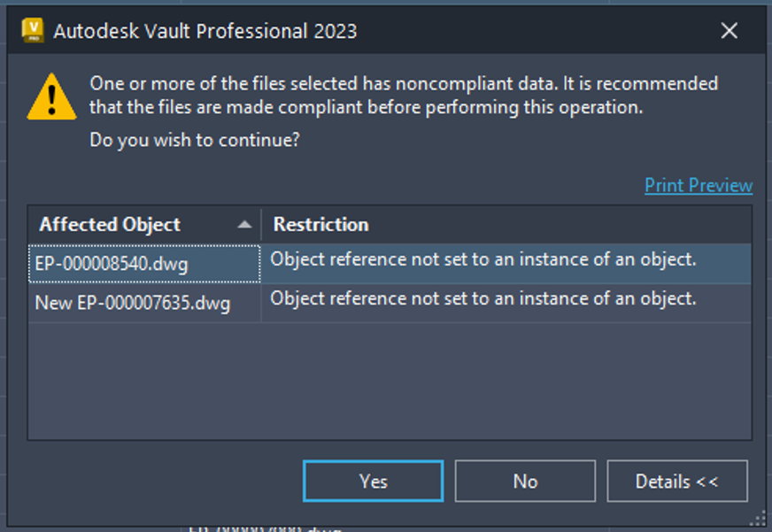This screenshot has width=772, height=532.
Task: Sort by the Affected Object column header
Action: [x=110, y=225]
